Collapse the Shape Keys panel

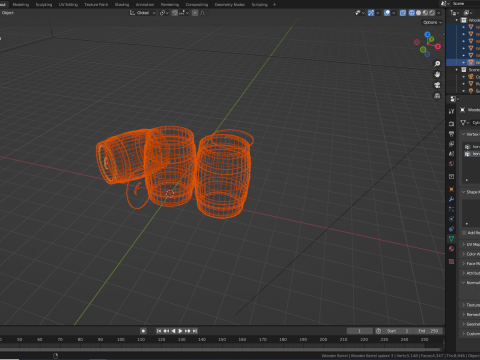(x=463, y=192)
